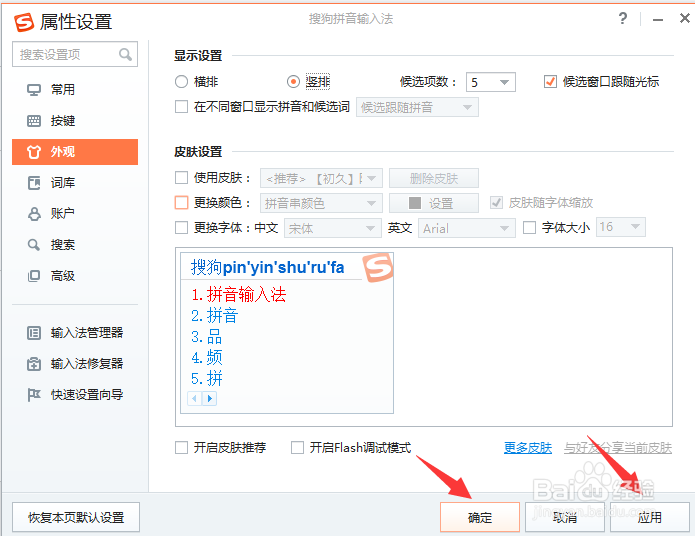695x536 pixels.
Task: Enable 开启皮肤推荐 checkbox
Action: pos(181,447)
